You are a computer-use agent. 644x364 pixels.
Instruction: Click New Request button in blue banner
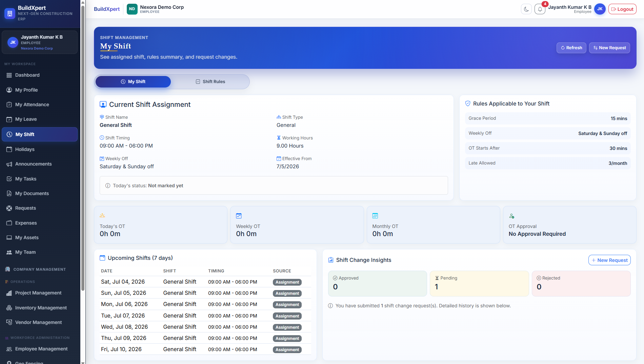(609, 48)
